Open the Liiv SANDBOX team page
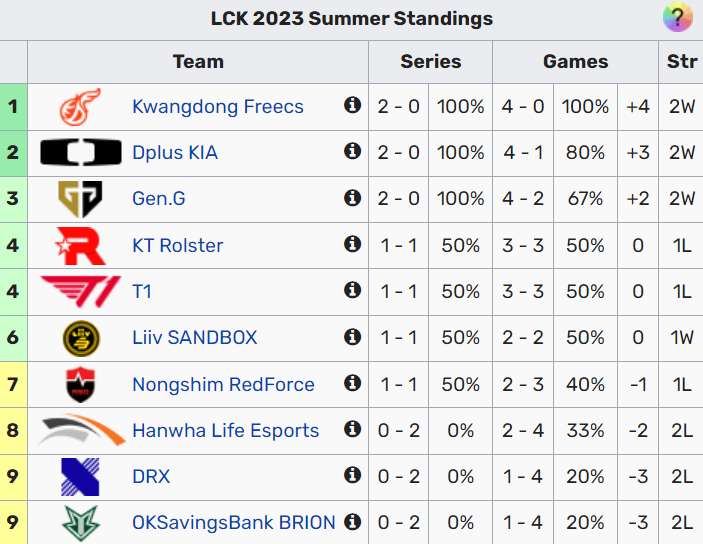 coord(194,338)
